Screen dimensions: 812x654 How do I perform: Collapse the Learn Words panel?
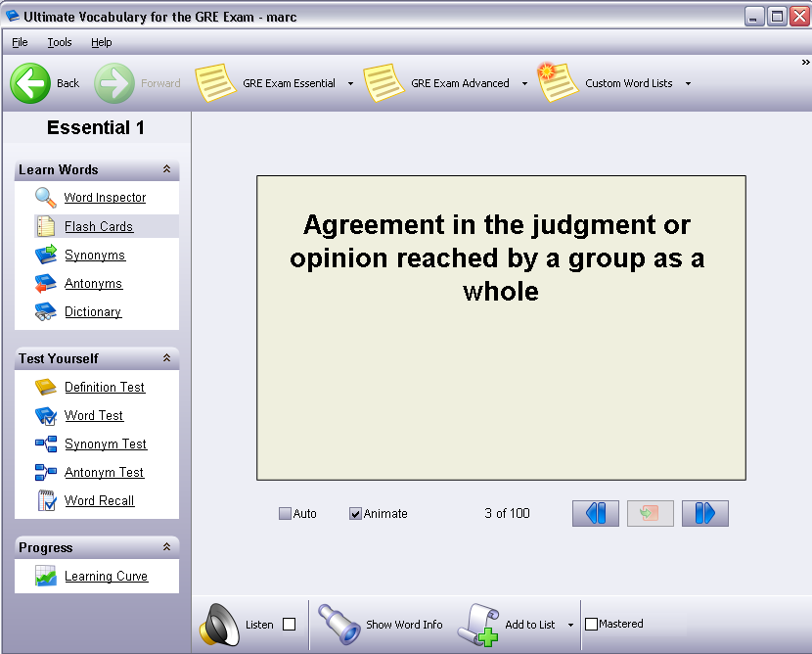tap(166, 169)
